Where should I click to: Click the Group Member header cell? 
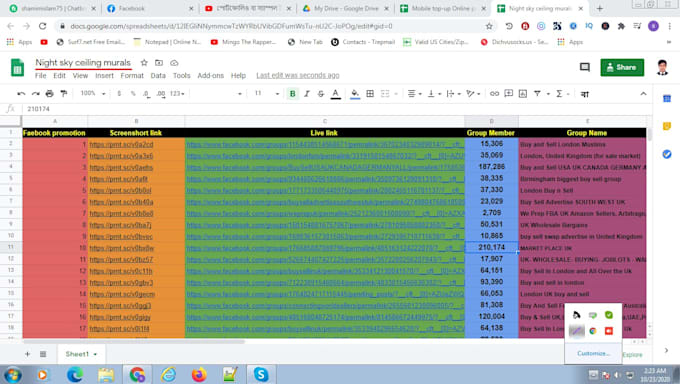tap(491, 133)
